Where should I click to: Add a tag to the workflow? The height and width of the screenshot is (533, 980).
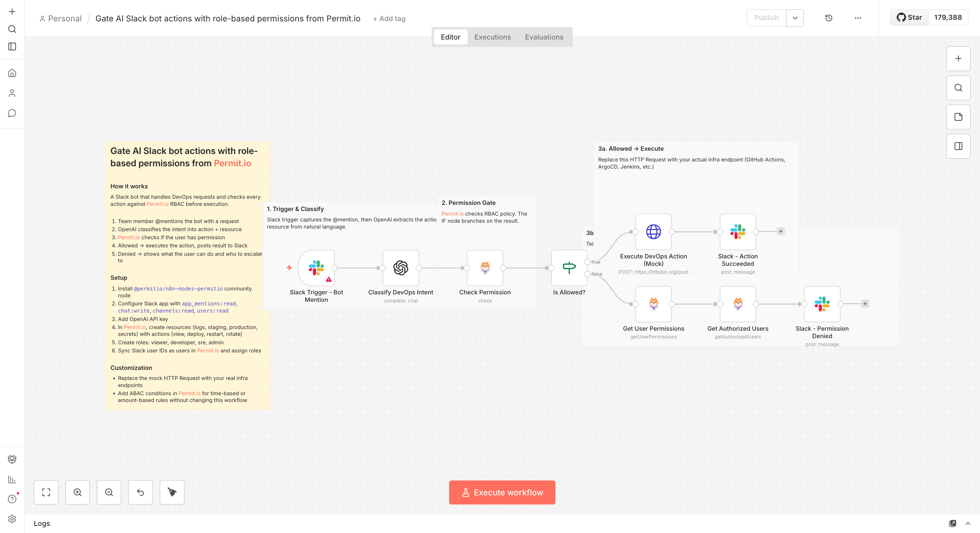pyautogui.click(x=389, y=18)
